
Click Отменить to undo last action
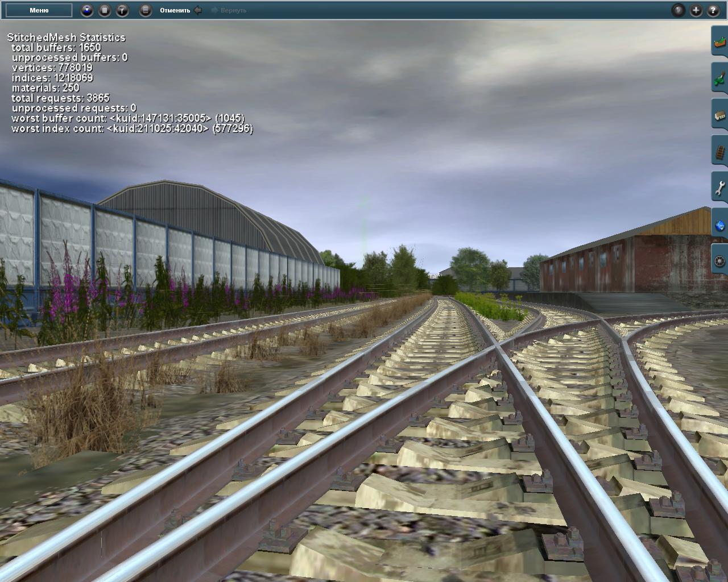point(180,10)
